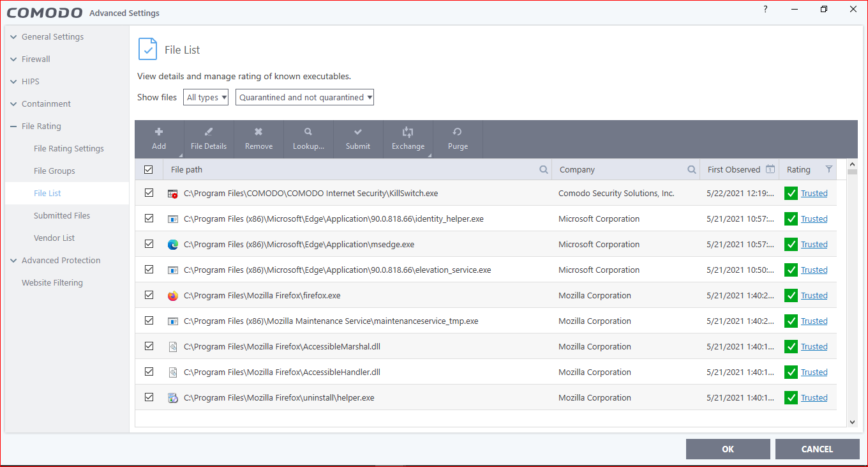Click the AccessibleMarshal.dll file icon
Viewport: 868px width, 467px height.
click(172, 346)
